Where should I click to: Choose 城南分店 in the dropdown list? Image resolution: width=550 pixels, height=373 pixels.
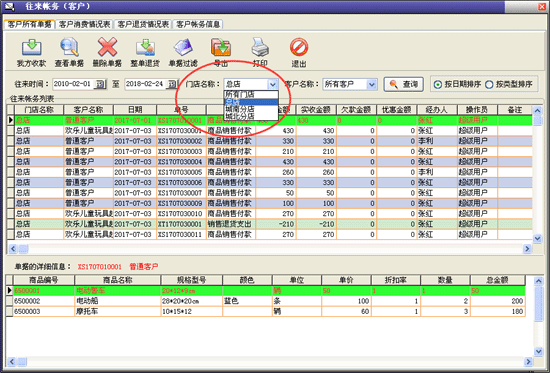point(251,109)
